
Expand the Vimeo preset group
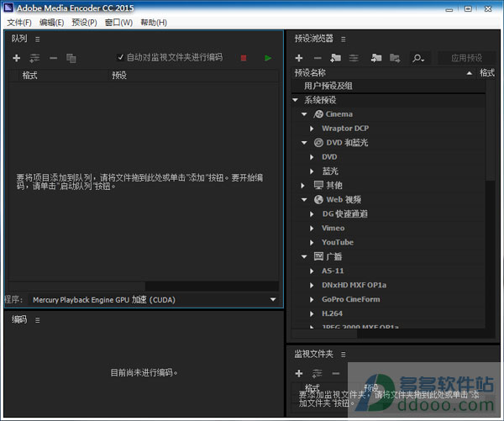pos(312,228)
